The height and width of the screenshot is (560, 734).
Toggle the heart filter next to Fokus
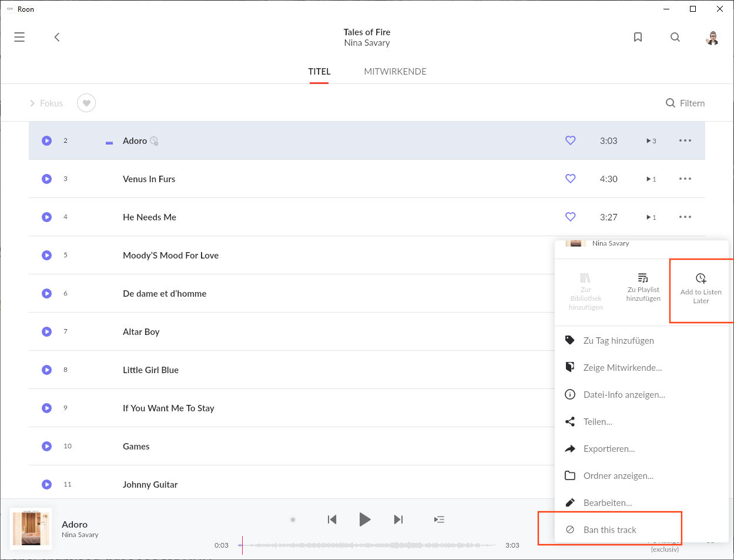[x=86, y=103]
